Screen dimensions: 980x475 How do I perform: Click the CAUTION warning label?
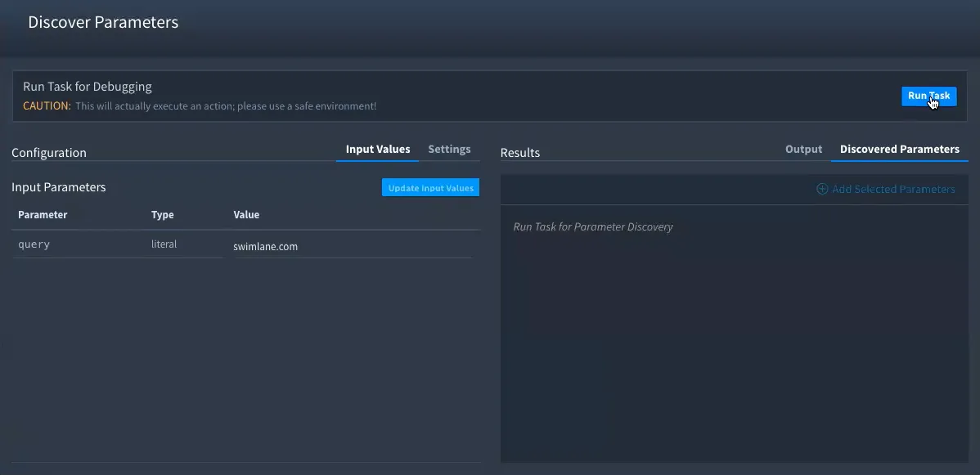[x=47, y=105]
